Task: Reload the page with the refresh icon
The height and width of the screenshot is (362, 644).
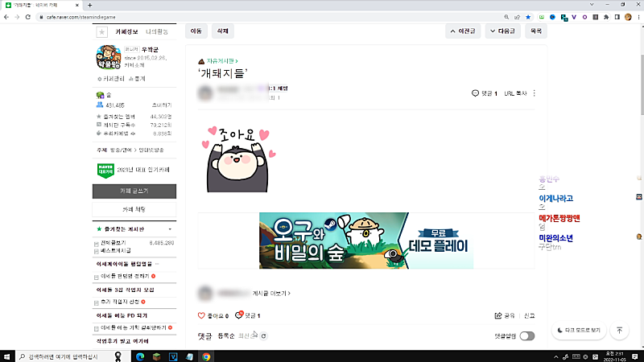Action: (x=28, y=17)
